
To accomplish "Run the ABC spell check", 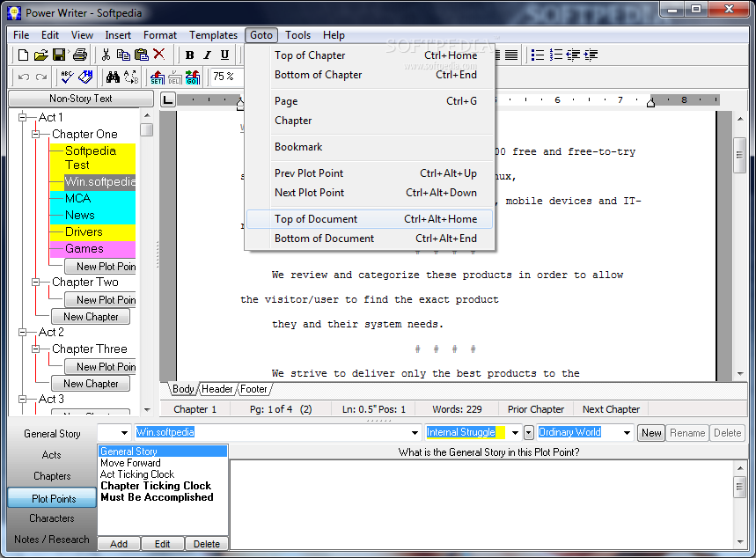I will tap(67, 77).
